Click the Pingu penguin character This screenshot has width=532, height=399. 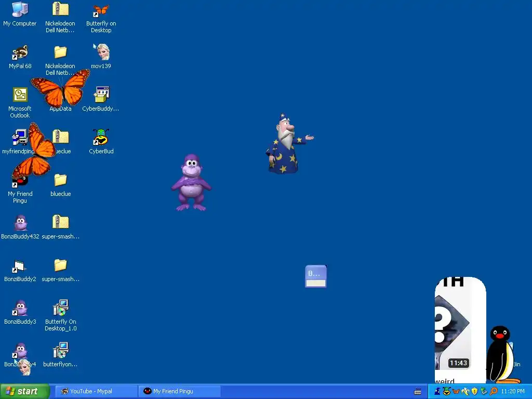501,354
